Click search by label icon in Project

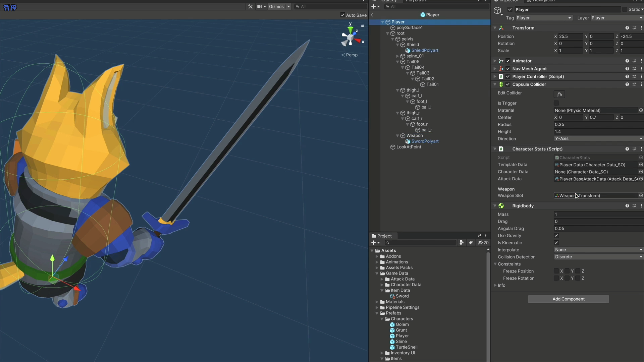471,243
